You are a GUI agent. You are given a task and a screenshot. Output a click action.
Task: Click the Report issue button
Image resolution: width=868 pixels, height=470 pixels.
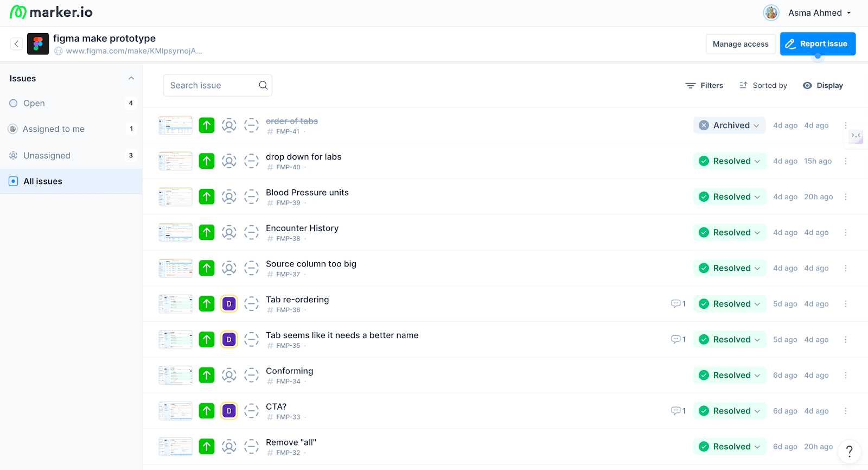(818, 44)
